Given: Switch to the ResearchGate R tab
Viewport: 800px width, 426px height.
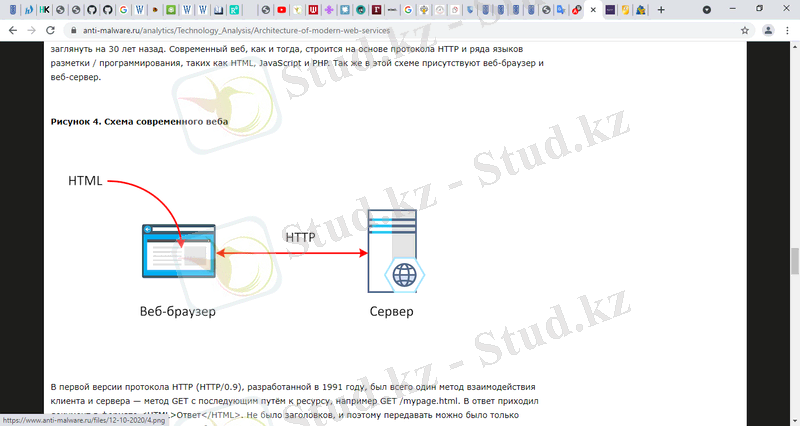Looking at the screenshot, I should click(x=234, y=10).
